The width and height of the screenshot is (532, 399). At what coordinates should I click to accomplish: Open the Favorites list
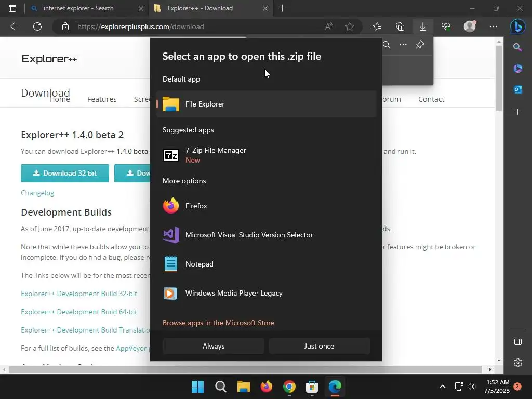click(x=377, y=26)
